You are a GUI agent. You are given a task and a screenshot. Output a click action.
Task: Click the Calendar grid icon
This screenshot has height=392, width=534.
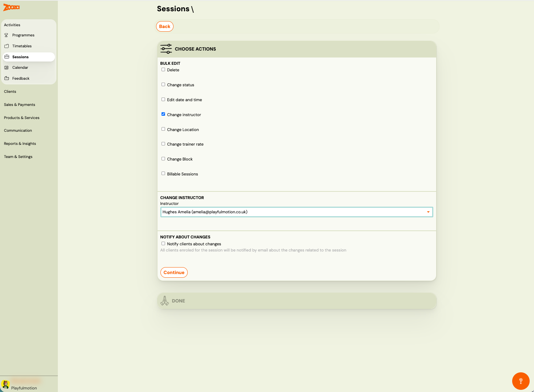(x=6, y=68)
